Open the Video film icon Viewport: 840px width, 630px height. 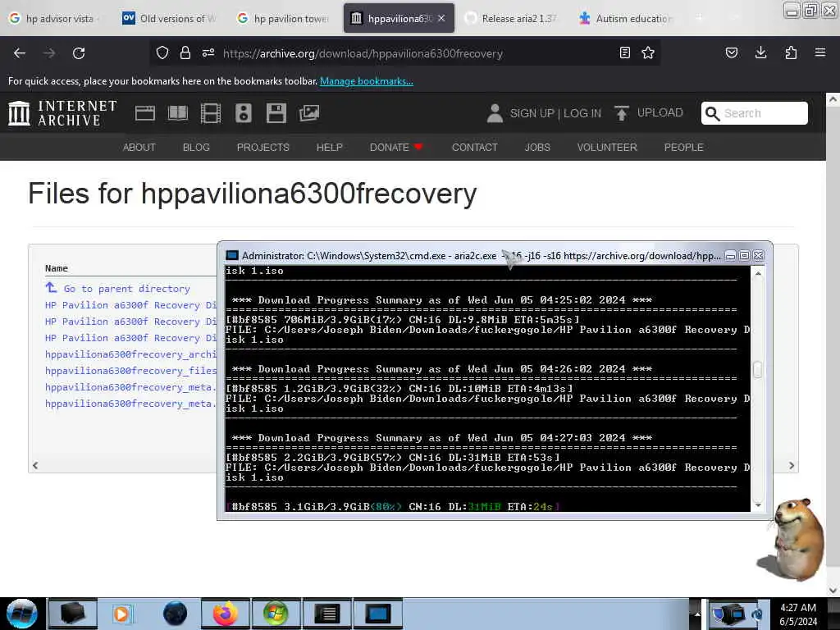(211, 113)
